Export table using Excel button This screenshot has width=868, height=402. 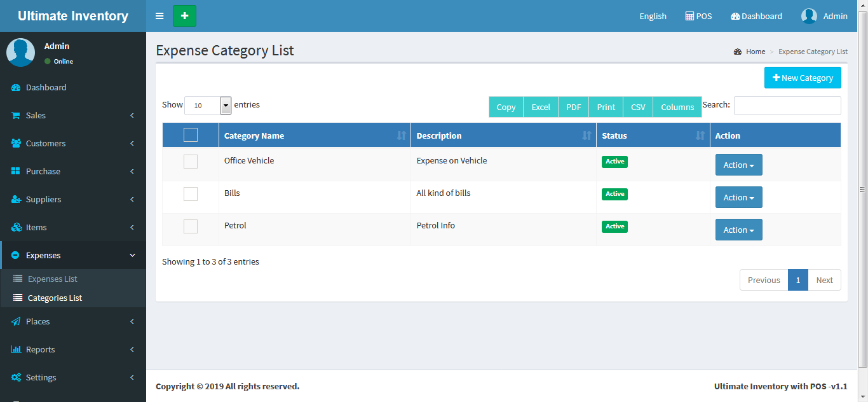pos(541,107)
